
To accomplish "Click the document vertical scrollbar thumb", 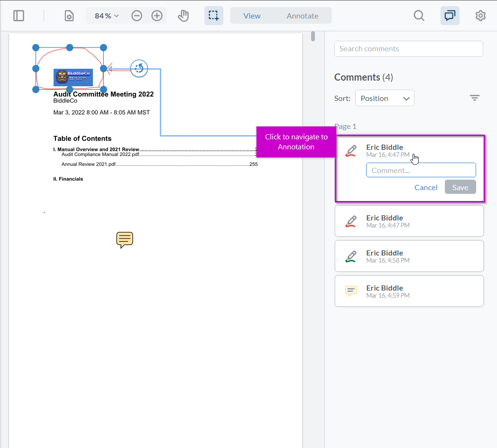I will pyautogui.click(x=313, y=36).
